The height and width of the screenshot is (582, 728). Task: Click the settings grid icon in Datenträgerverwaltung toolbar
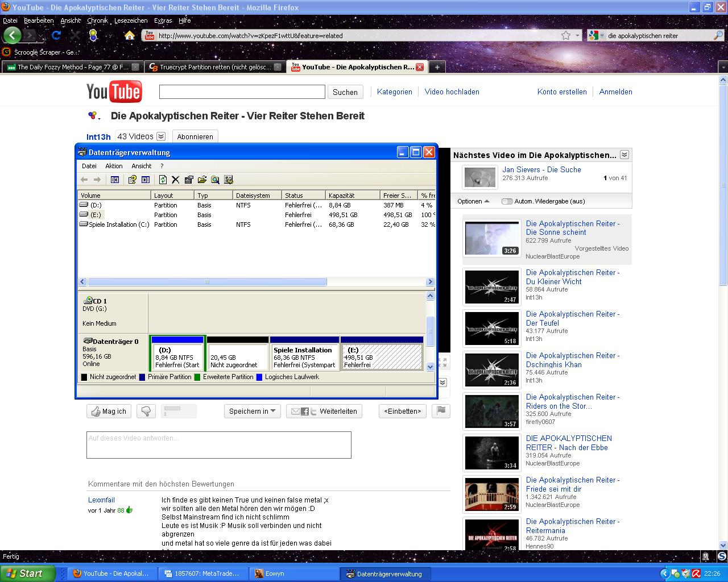click(x=229, y=180)
